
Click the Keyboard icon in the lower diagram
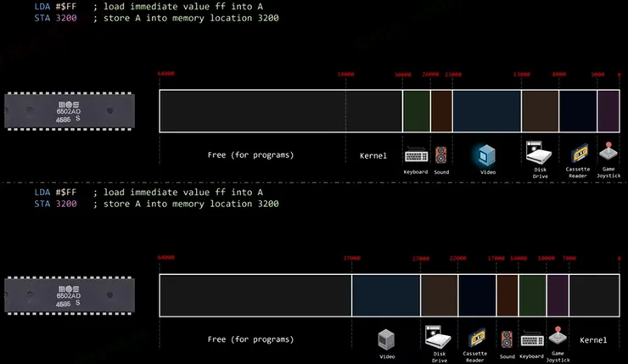tap(532, 340)
